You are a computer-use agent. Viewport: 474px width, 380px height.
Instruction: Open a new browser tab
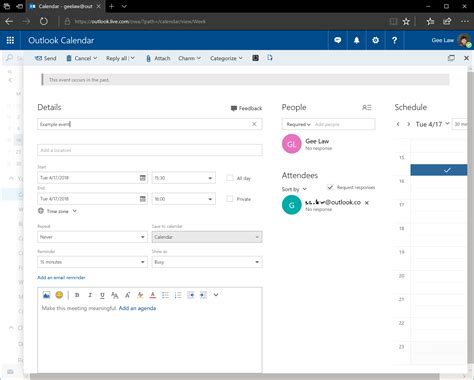point(111,6)
